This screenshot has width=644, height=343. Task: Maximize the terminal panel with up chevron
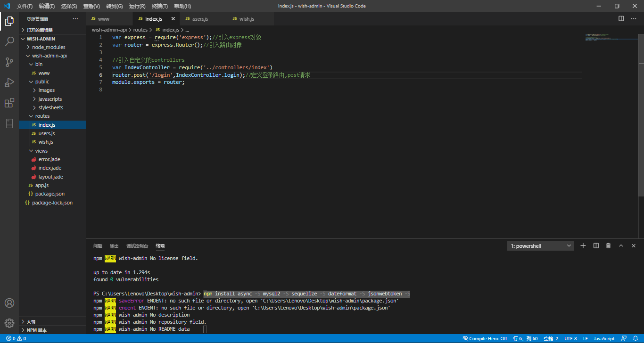click(621, 245)
